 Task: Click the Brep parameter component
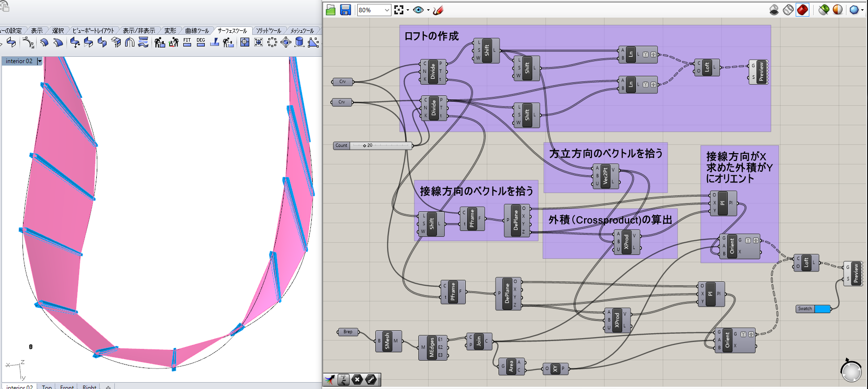[348, 332]
